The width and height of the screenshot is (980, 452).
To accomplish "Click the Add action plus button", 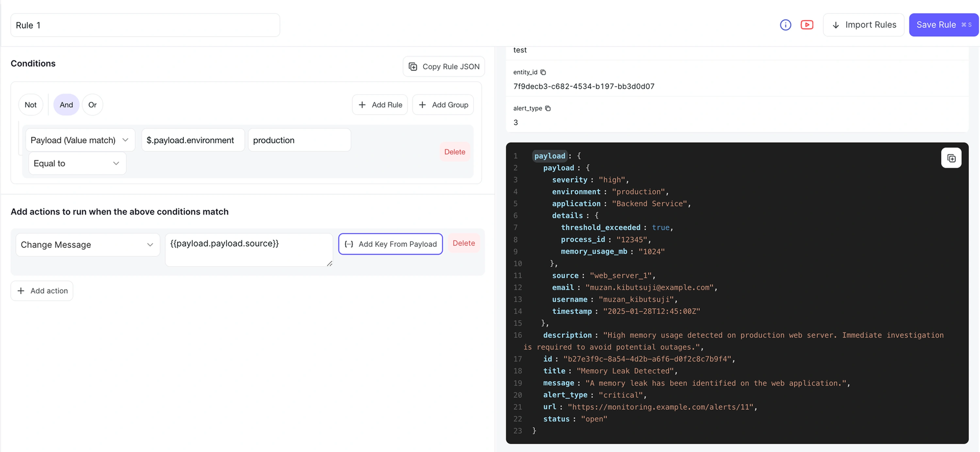I will [x=42, y=291].
